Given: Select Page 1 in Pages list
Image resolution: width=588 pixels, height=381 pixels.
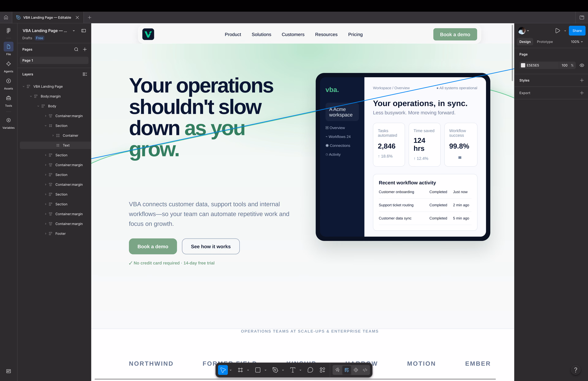Looking at the screenshot, I should coord(54,60).
